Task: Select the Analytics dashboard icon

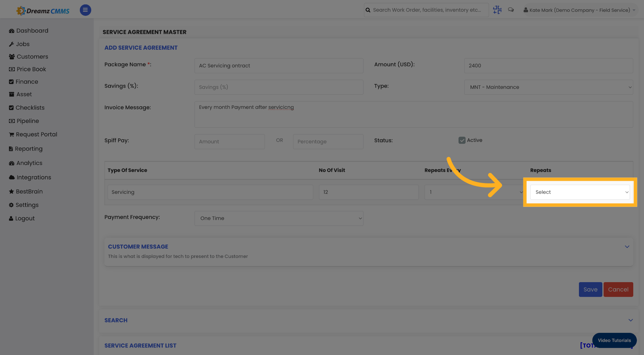Action: [x=12, y=163]
